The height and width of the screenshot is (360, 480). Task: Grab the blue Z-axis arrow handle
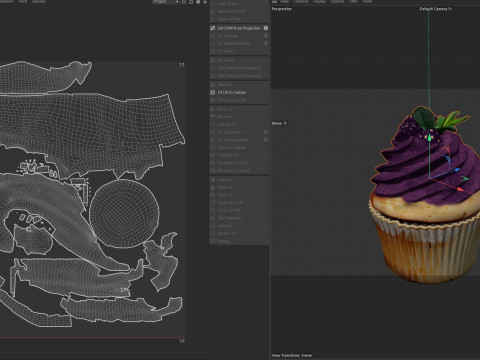457,170
